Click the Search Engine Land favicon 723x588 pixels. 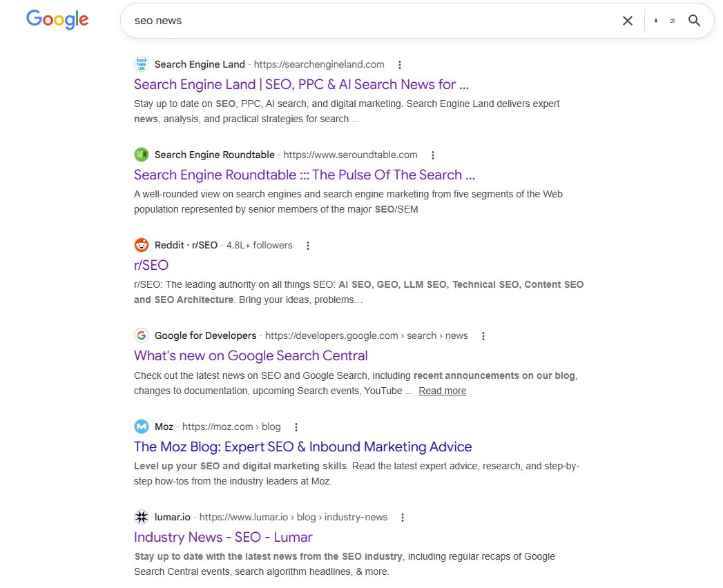point(142,64)
